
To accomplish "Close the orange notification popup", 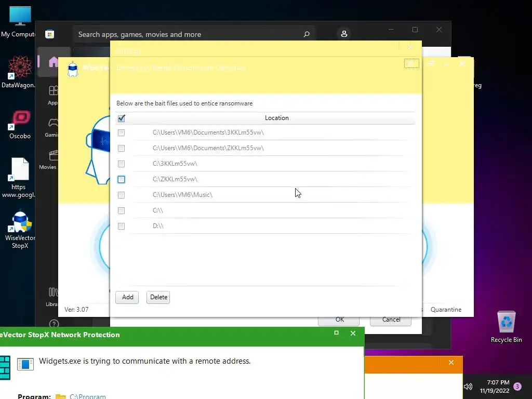I will coord(451,362).
